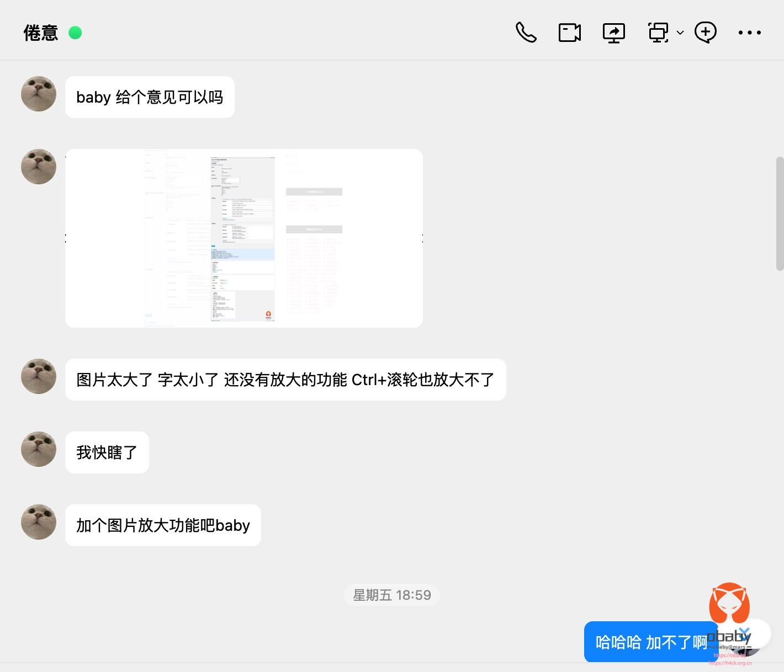Click the cat avatar beside the shared image
Screen dimensions: 784x672
(39, 167)
